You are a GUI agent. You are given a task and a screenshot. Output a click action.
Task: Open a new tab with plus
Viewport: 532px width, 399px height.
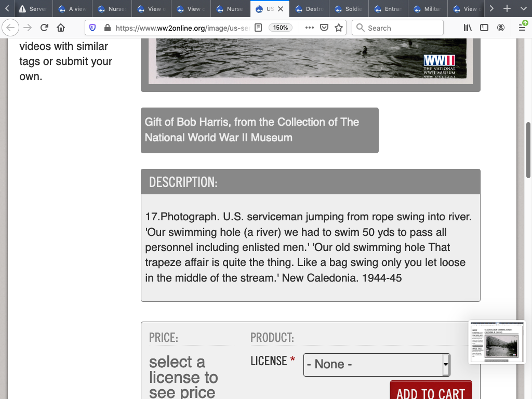point(507,9)
